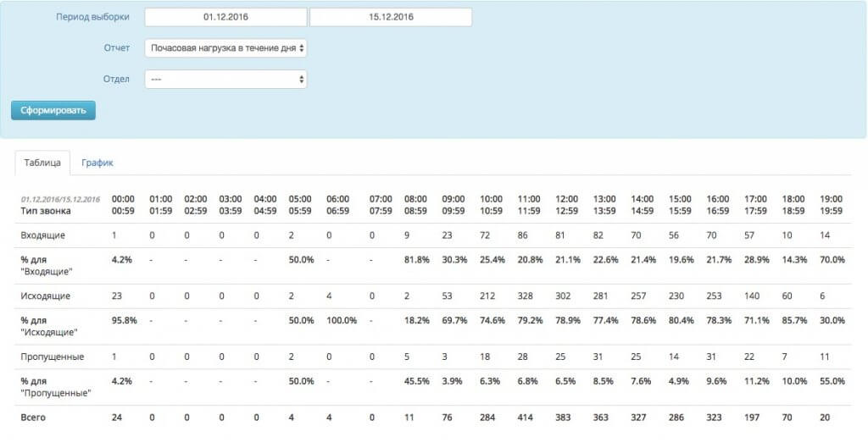Click the Тип звонка header label
The width and height of the screenshot is (868, 448).
(x=46, y=210)
